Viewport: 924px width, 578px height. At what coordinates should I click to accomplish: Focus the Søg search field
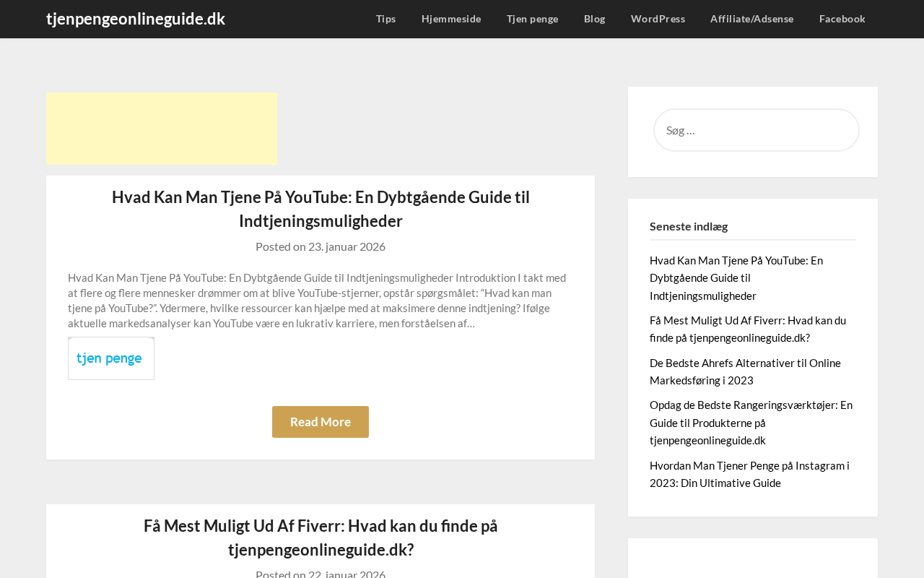[757, 130]
